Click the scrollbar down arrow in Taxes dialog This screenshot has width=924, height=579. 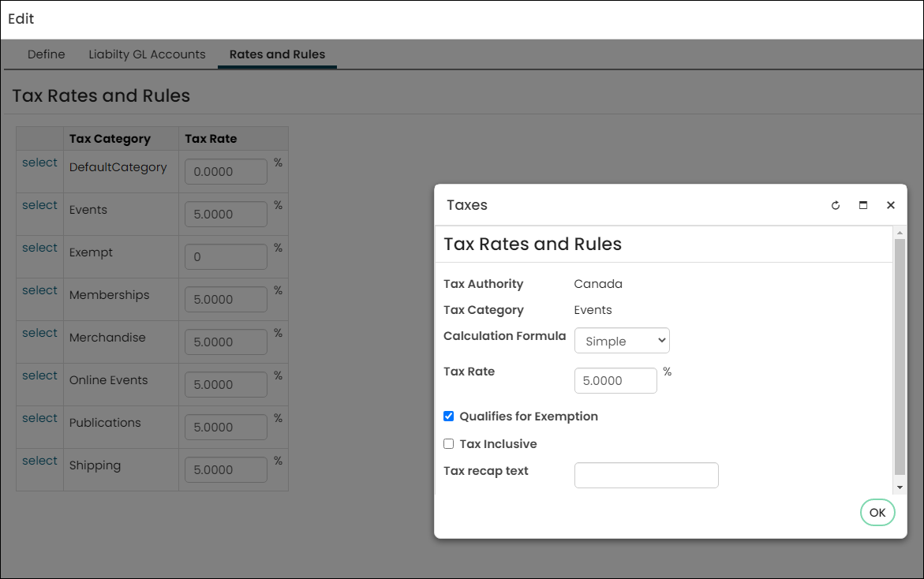point(900,487)
